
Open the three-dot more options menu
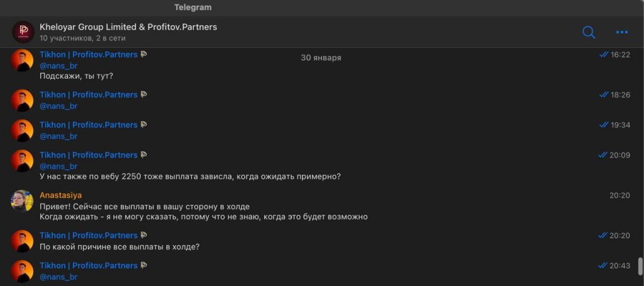point(622,32)
